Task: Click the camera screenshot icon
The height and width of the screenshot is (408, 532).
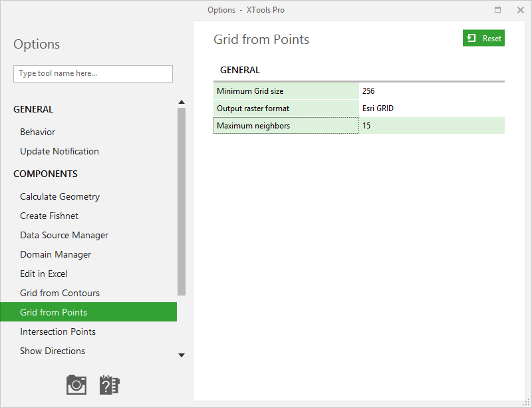Action: 76,385
